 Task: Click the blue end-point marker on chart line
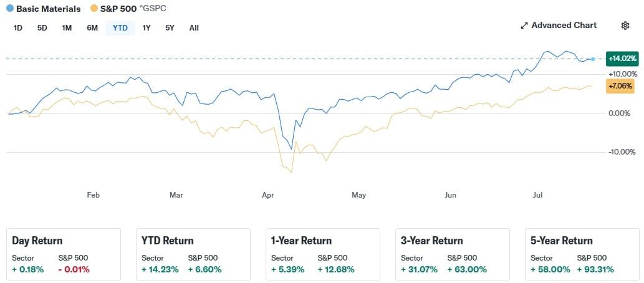pos(593,59)
